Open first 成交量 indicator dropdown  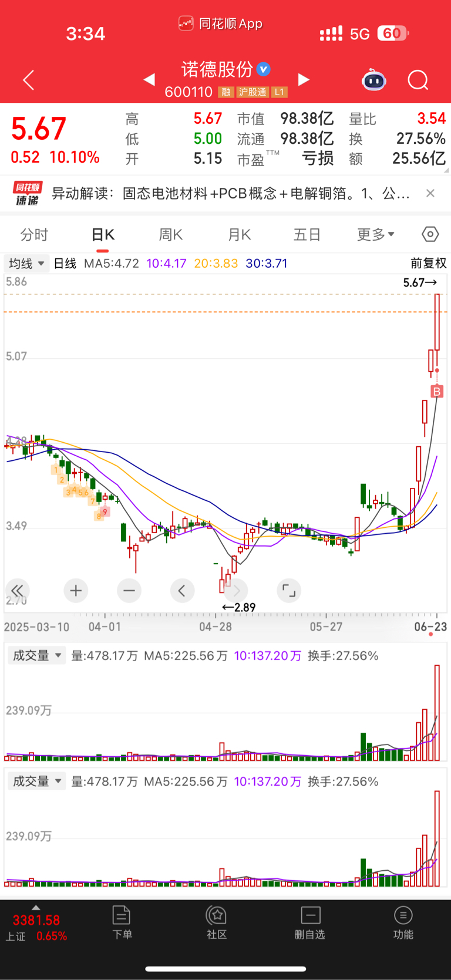[37, 655]
